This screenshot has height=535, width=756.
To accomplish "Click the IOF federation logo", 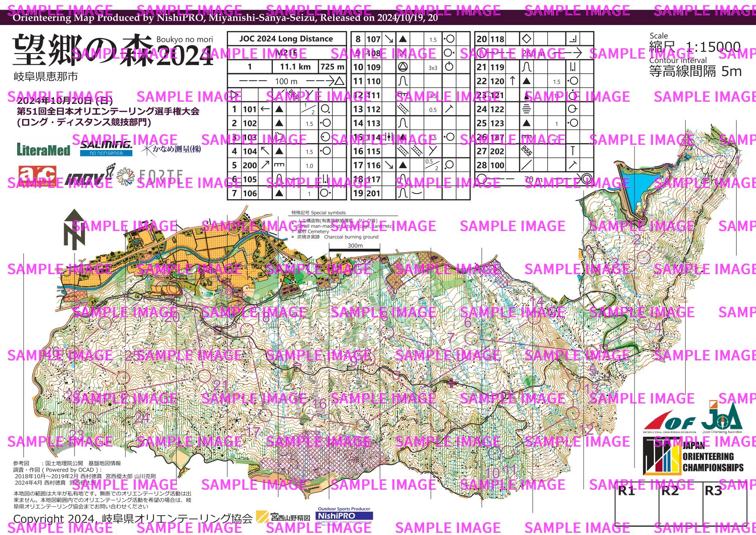I will tap(669, 422).
